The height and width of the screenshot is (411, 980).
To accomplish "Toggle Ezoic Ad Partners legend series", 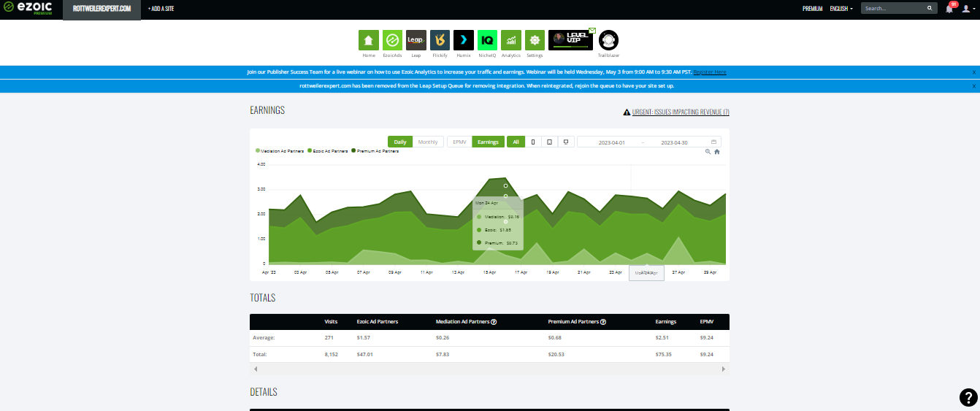I will (327, 151).
